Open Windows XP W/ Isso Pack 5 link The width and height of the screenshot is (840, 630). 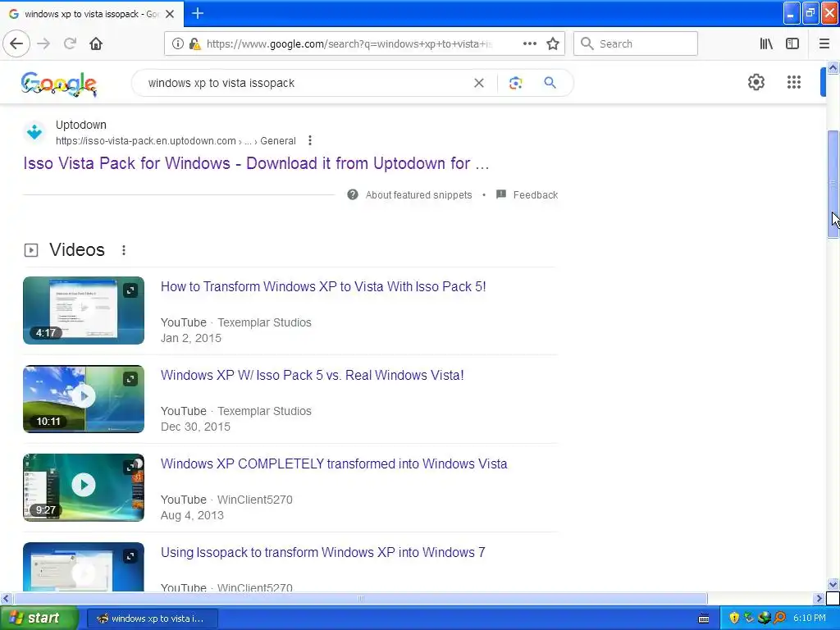[313, 375]
